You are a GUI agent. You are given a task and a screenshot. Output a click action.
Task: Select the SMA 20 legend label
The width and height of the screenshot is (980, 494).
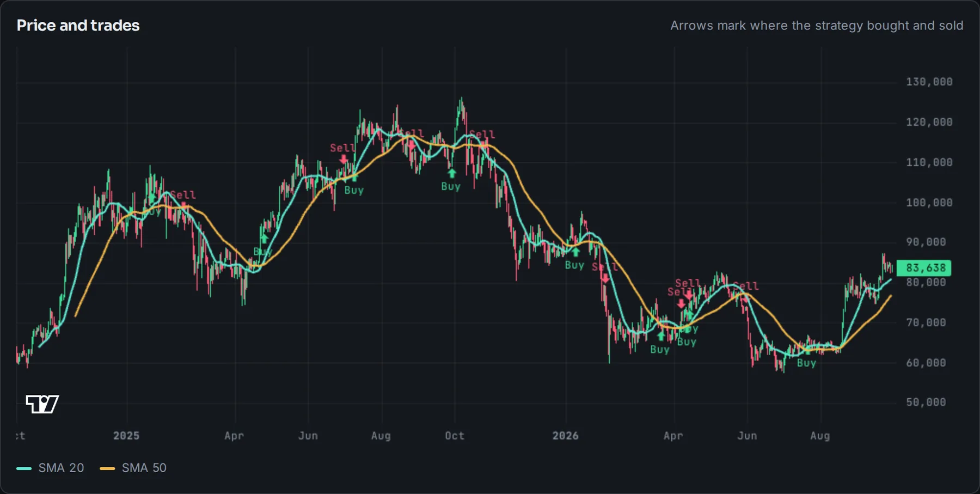(61, 468)
